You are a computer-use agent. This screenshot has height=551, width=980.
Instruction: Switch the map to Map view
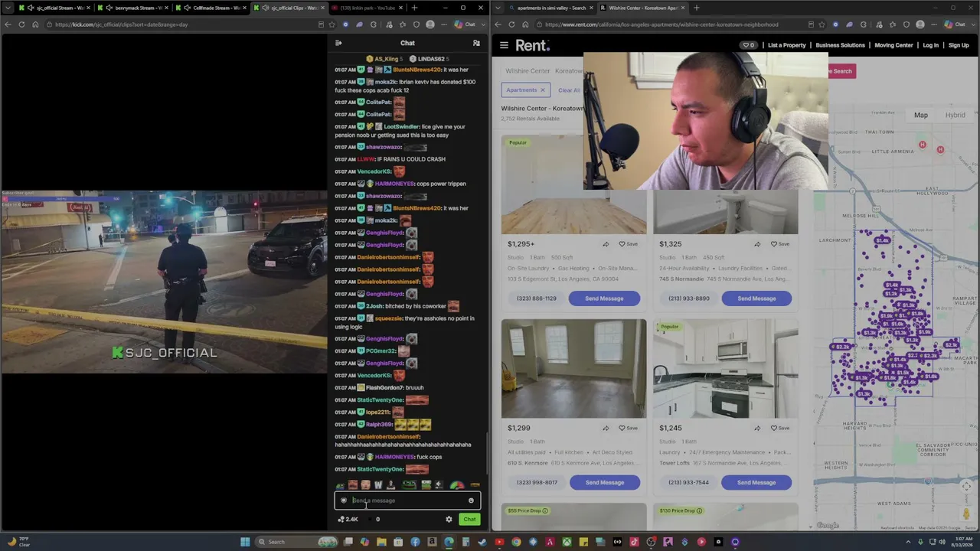pyautogui.click(x=921, y=116)
